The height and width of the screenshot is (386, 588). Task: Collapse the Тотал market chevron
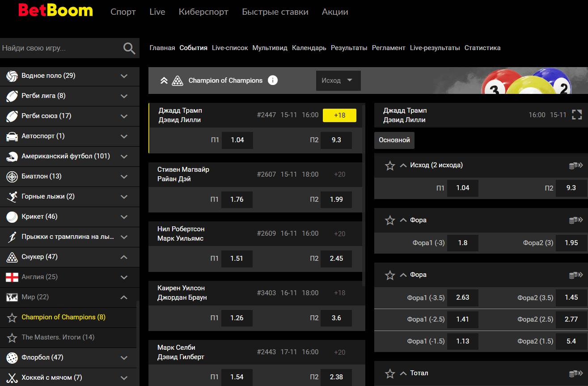click(403, 373)
